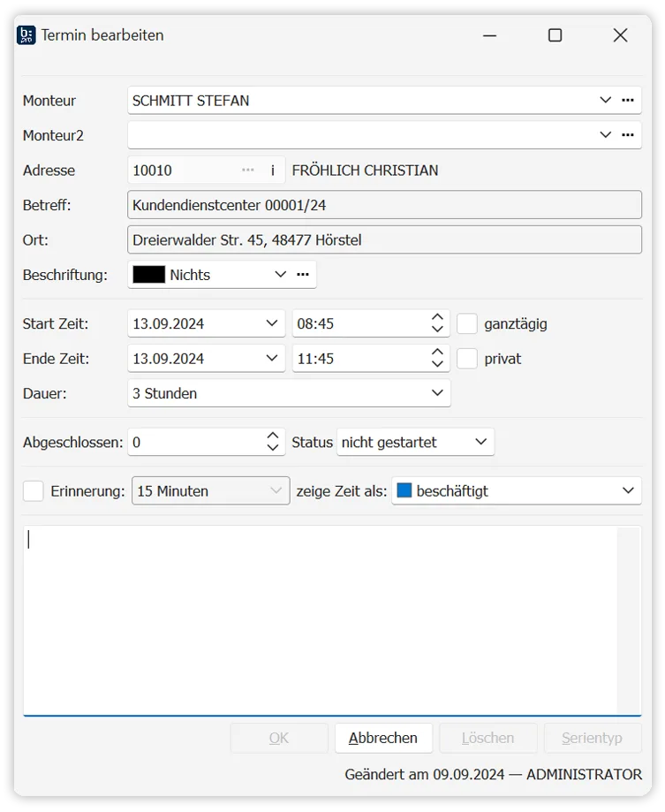This screenshot has width=665, height=812.
Task: Click inside the large notes text area
Action: click(x=331, y=618)
